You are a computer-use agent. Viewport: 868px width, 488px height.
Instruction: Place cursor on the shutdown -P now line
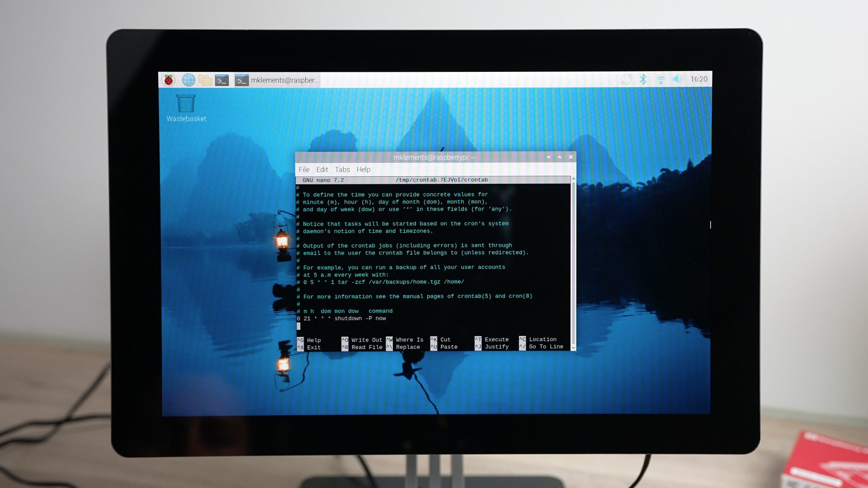(348, 319)
